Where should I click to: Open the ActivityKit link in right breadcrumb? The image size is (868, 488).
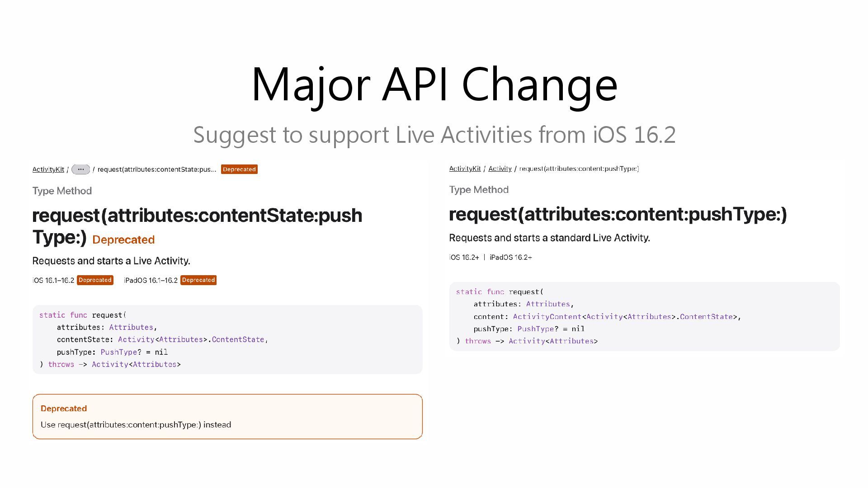tap(465, 169)
